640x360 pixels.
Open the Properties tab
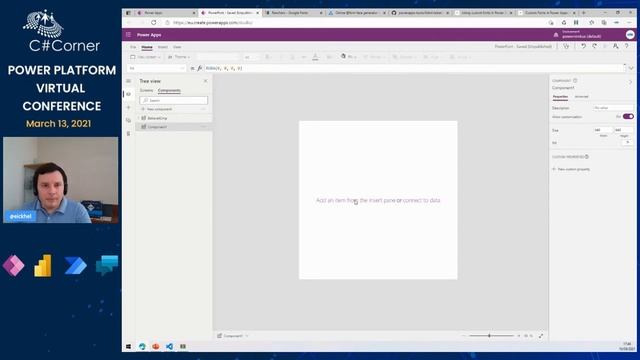(560, 97)
